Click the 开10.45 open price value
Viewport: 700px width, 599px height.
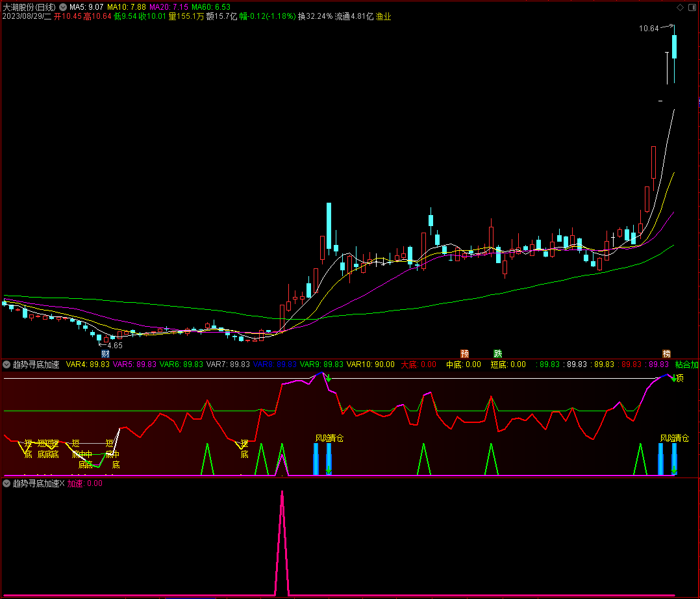point(68,16)
